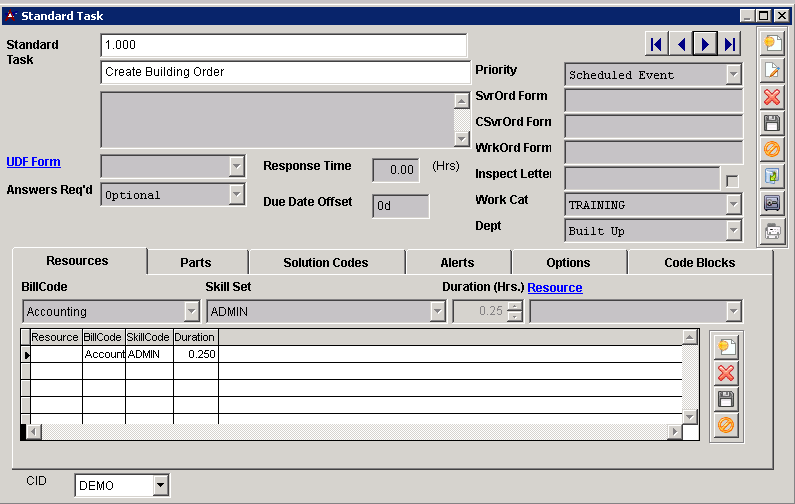Open the Code Blocks tab
795x504 pixels.
pyautogui.click(x=699, y=263)
